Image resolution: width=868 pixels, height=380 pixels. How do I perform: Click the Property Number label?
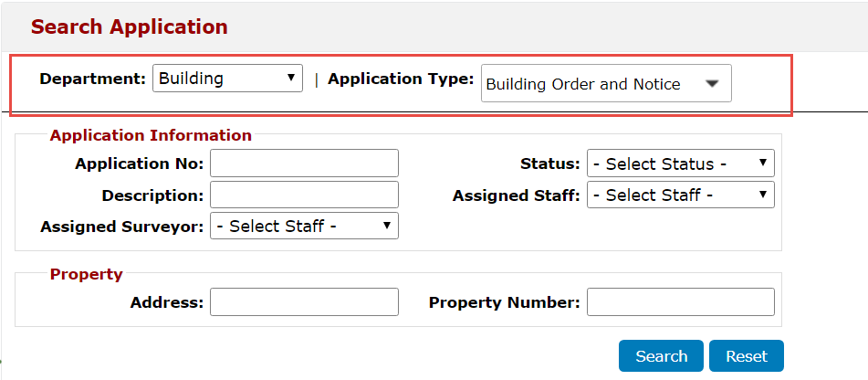click(504, 302)
